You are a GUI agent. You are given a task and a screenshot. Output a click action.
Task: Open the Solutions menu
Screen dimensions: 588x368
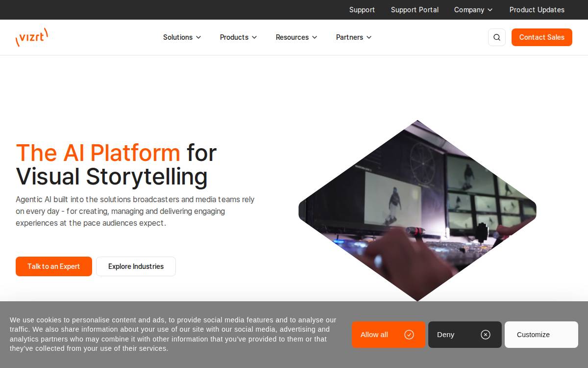click(182, 37)
